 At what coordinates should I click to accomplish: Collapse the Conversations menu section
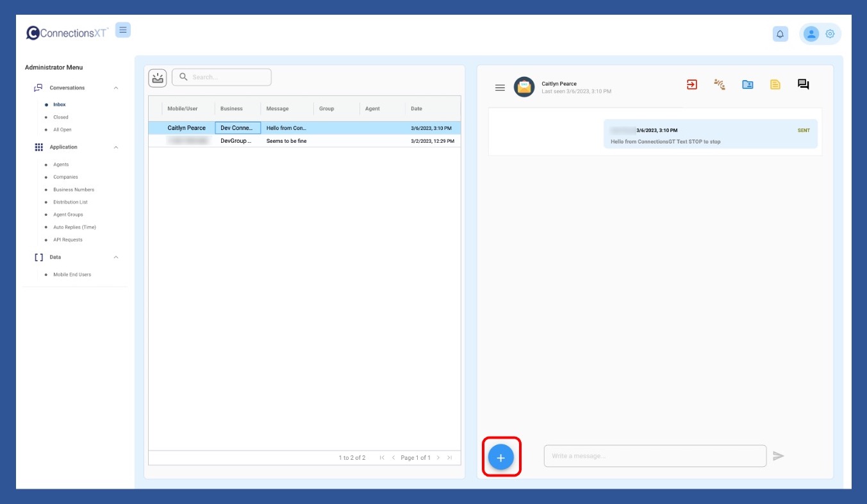tap(116, 88)
